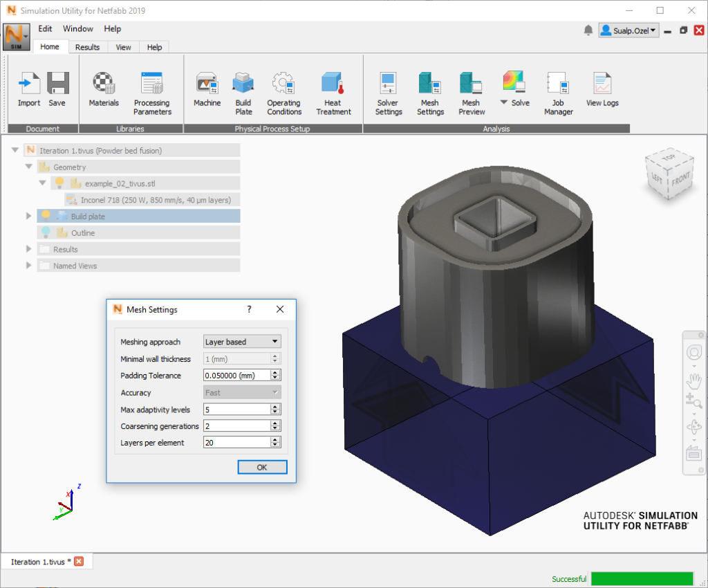The height and width of the screenshot is (588, 708).
Task: Click the camera look tool in navigation bar
Action: tap(694, 453)
